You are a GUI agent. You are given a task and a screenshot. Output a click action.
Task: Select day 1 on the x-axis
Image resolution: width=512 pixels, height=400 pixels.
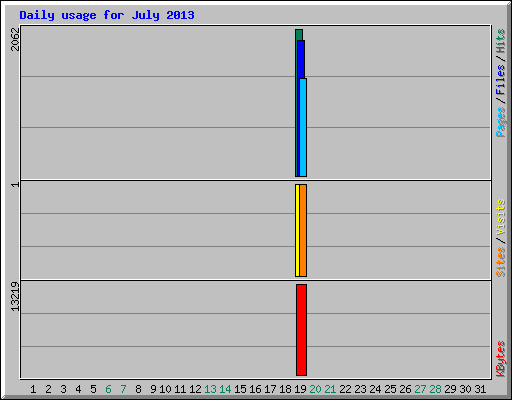33,389
